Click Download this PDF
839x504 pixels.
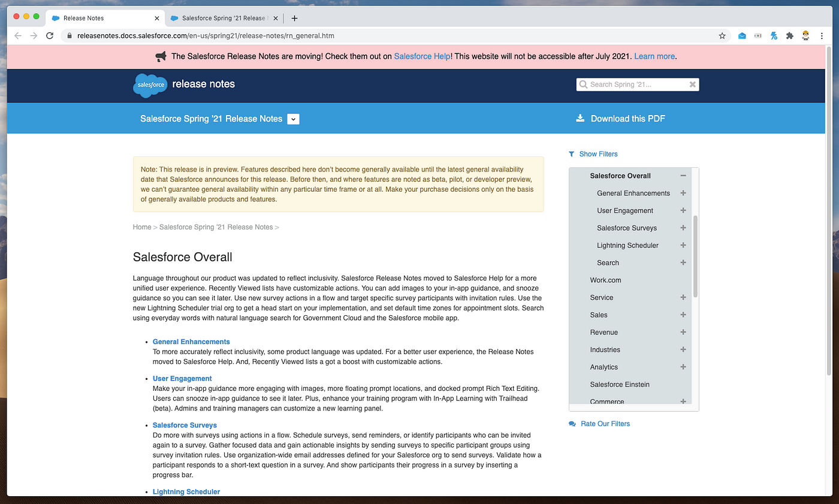[x=627, y=119]
